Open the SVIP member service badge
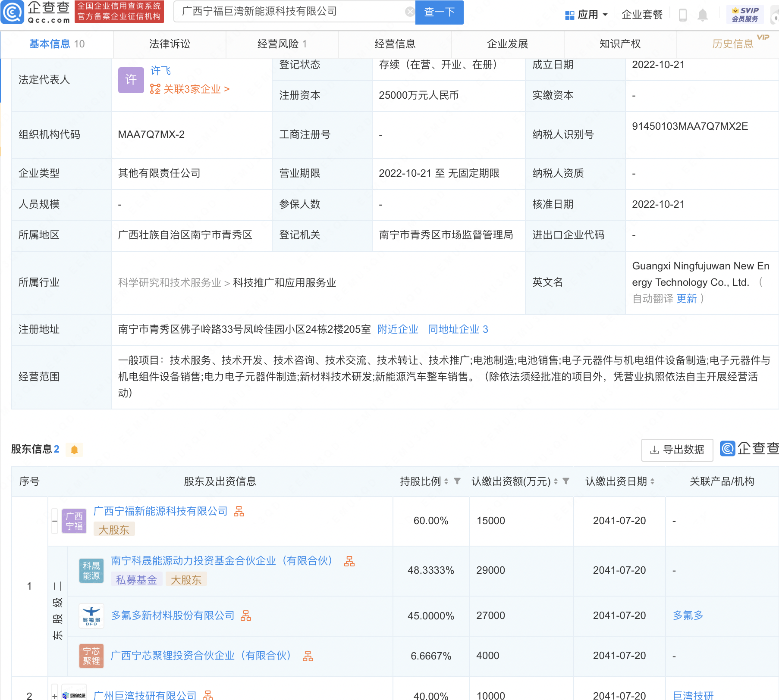 pos(745,15)
